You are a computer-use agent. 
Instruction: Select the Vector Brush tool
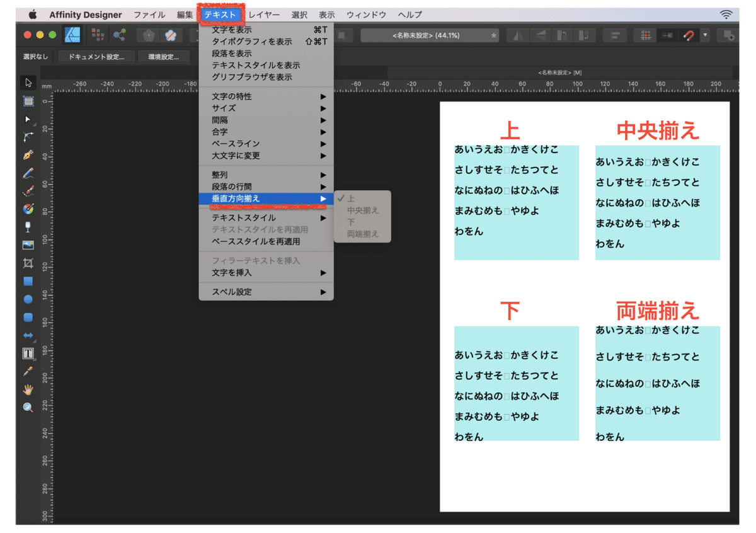28,191
